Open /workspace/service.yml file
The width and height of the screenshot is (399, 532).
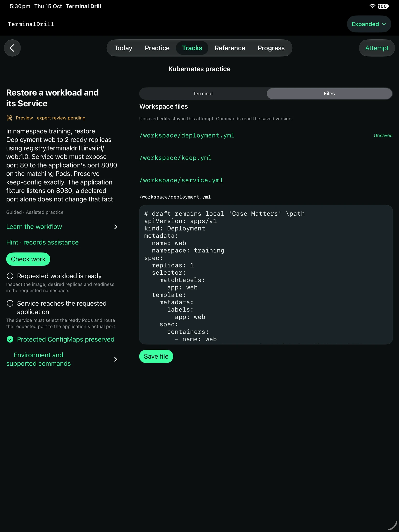[181, 180]
